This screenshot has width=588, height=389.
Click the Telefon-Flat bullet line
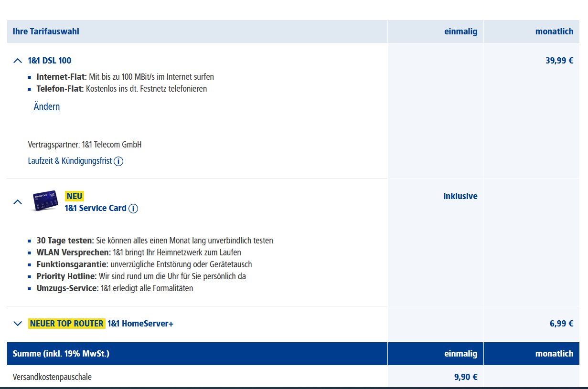122,89
